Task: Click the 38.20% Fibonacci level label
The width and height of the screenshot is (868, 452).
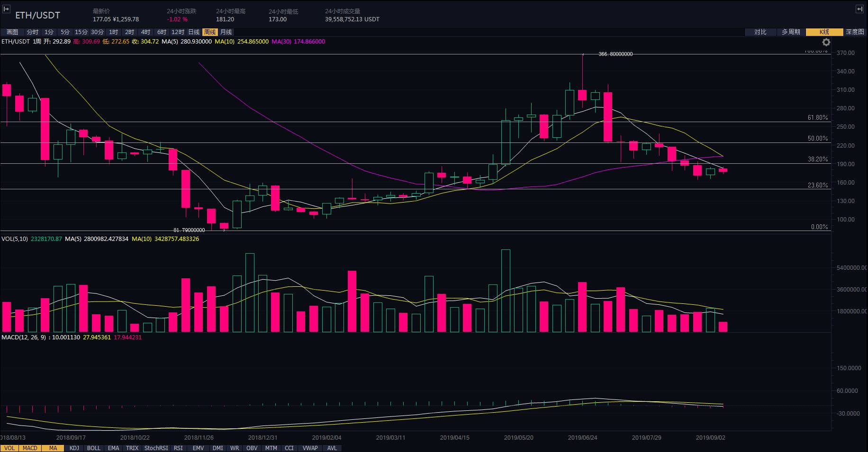Action: [818, 160]
